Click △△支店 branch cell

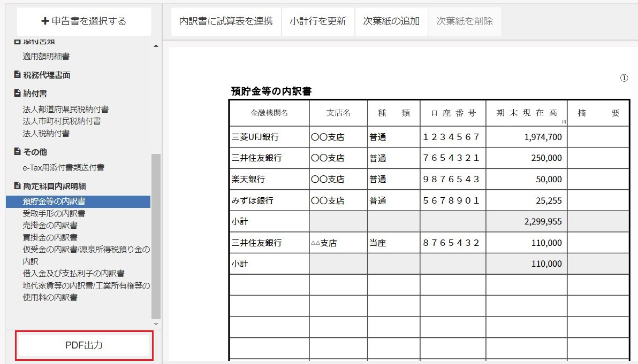pyautogui.click(x=338, y=243)
